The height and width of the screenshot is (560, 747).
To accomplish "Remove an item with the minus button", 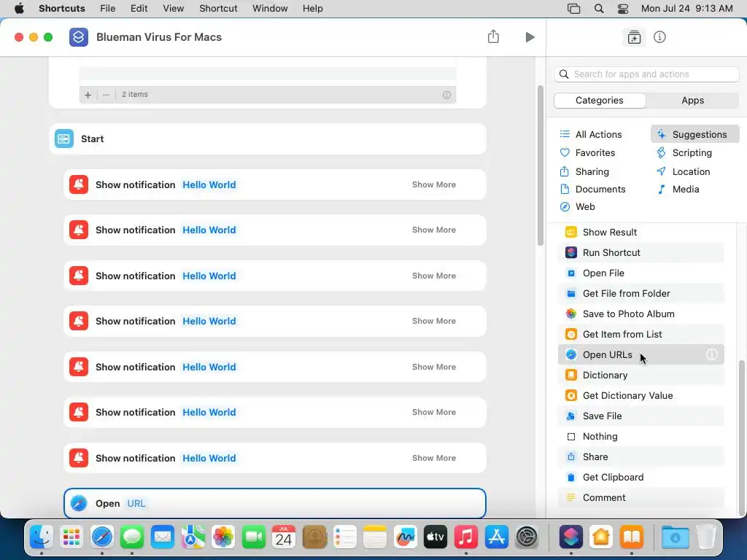I will pyautogui.click(x=107, y=95).
